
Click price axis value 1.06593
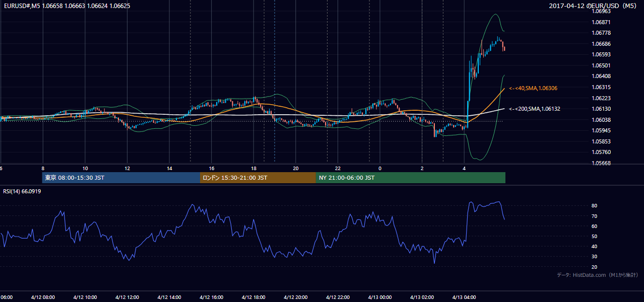pos(601,54)
